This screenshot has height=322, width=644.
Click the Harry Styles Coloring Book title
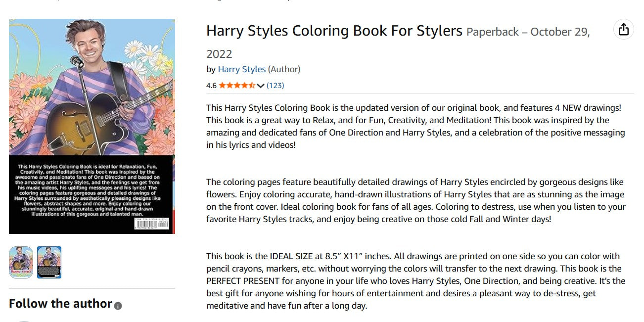tap(334, 31)
